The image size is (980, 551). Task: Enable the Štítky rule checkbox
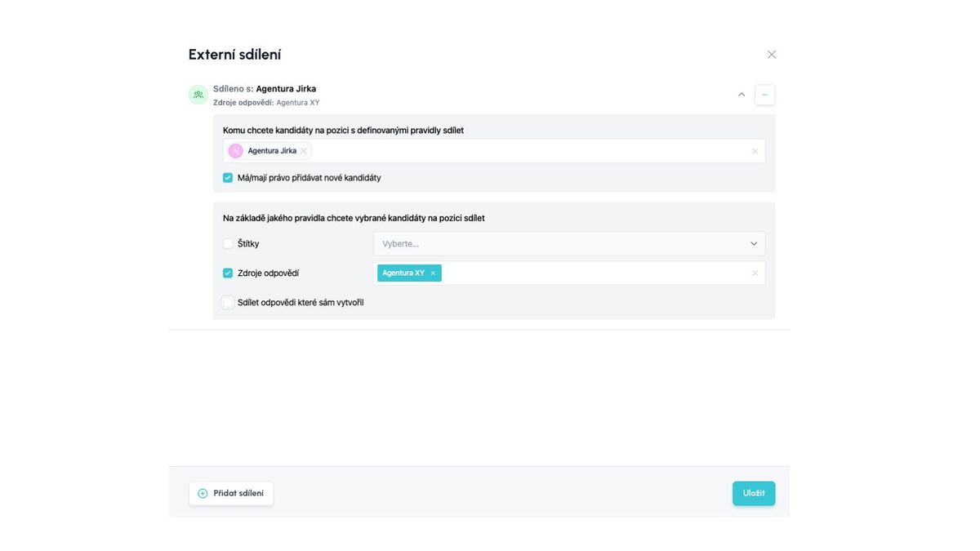[228, 244]
